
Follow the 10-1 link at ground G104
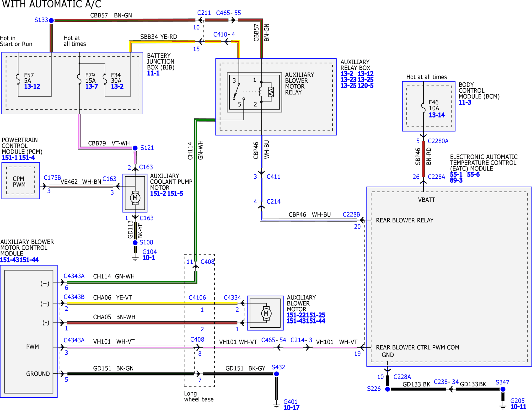(149, 258)
